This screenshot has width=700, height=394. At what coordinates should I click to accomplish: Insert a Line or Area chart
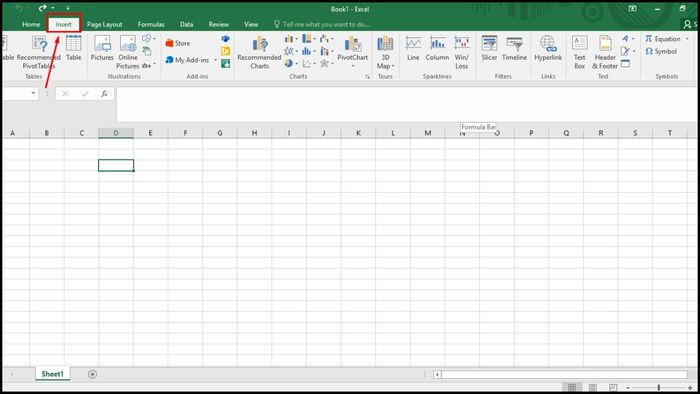coord(291,51)
